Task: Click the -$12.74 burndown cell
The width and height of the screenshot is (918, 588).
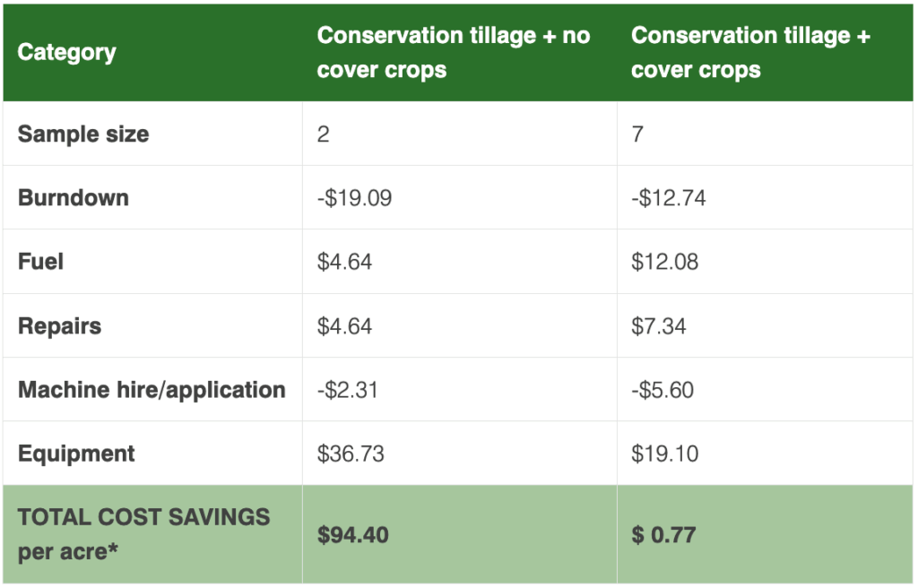Action: pos(669,198)
